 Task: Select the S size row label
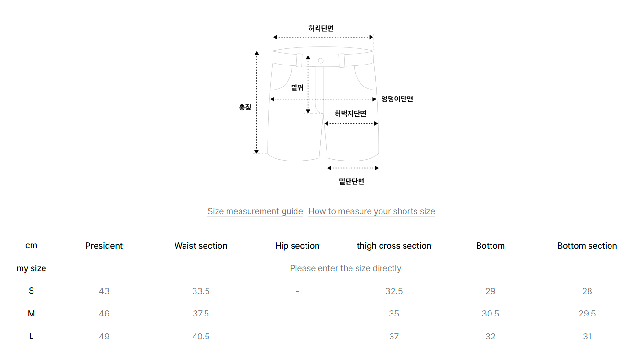coord(32,291)
